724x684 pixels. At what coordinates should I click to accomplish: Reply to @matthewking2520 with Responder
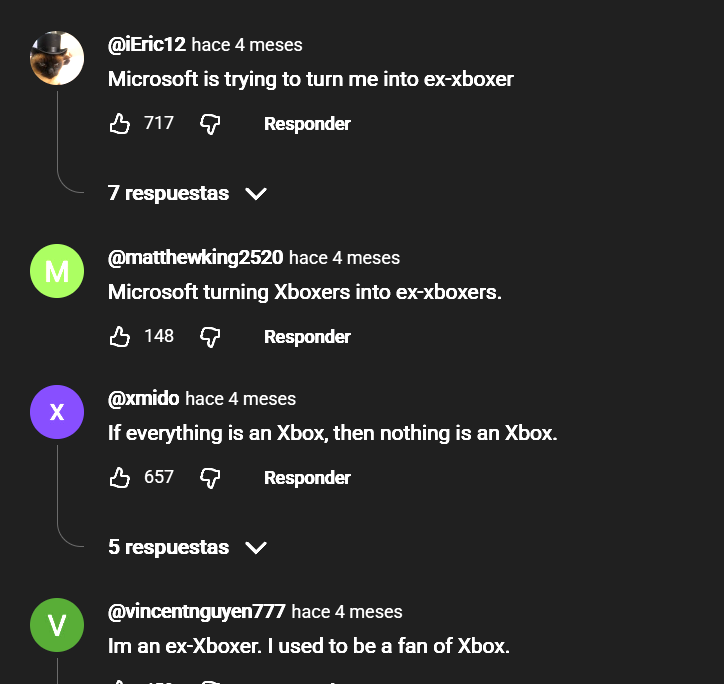[x=307, y=337]
